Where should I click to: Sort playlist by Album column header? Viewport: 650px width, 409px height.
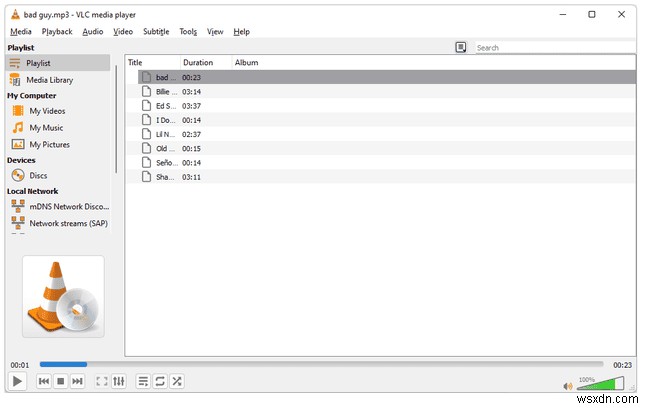[x=433, y=63]
